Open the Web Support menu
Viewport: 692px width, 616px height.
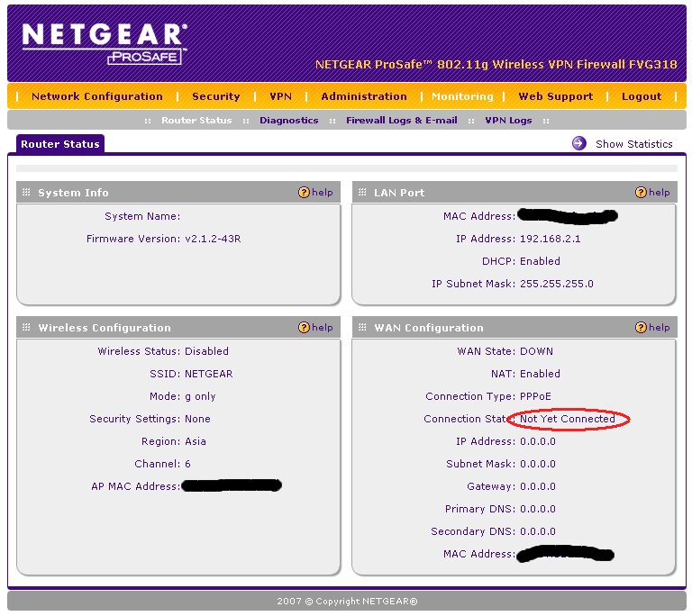555,96
